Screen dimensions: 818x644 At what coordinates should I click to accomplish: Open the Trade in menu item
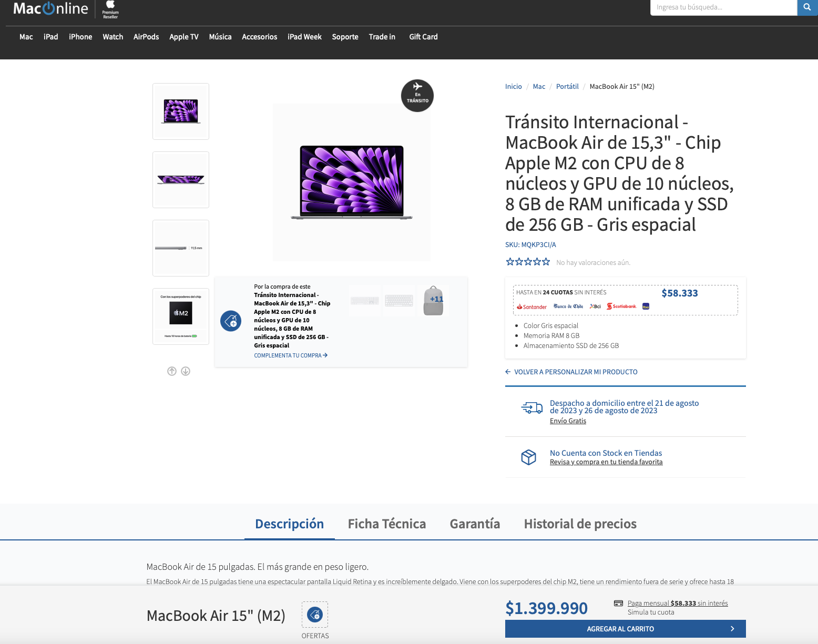point(382,37)
